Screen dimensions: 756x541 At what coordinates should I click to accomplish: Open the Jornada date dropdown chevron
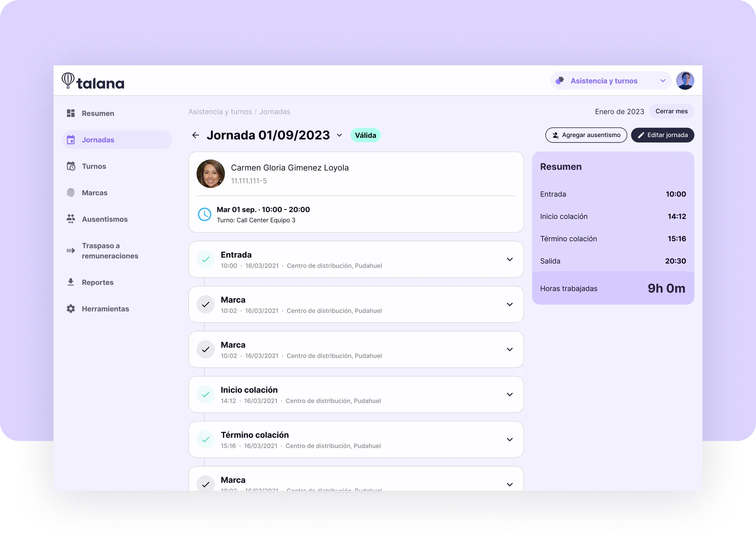pyautogui.click(x=339, y=135)
